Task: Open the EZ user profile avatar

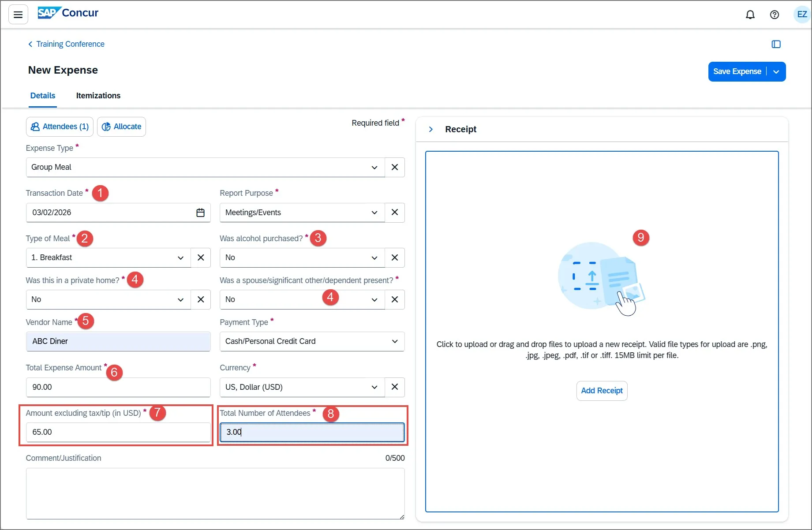Action: click(x=802, y=15)
